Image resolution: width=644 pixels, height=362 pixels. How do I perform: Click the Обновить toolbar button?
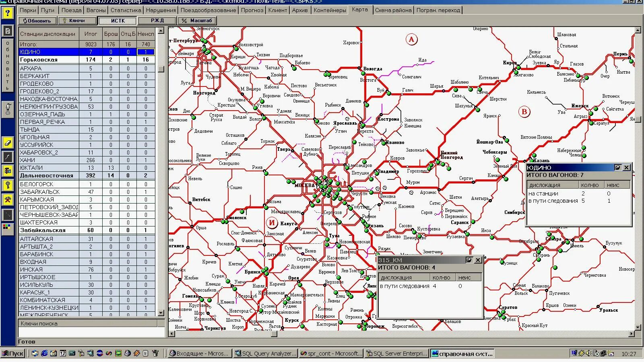coord(37,21)
